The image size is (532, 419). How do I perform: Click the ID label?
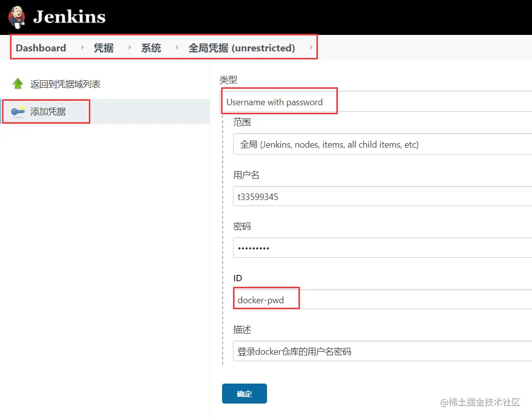point(238,278)
